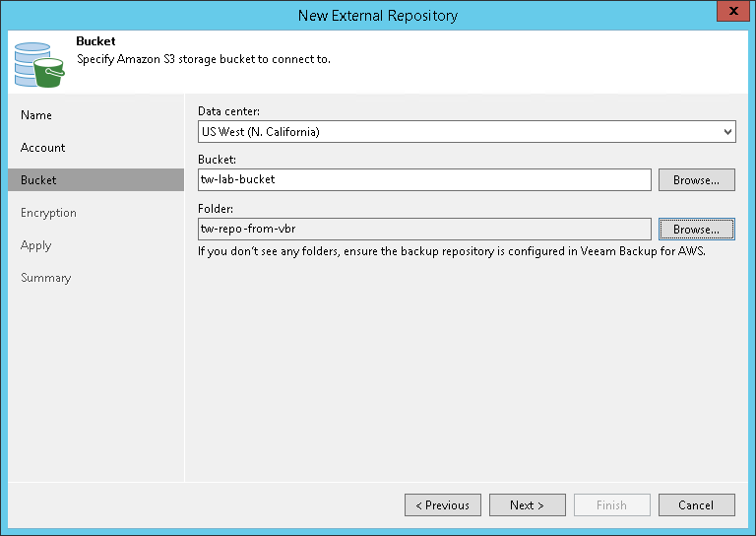Select the Bucket step in the sidebar
Screen dimensions: 756x536
[x=39, y=180]
